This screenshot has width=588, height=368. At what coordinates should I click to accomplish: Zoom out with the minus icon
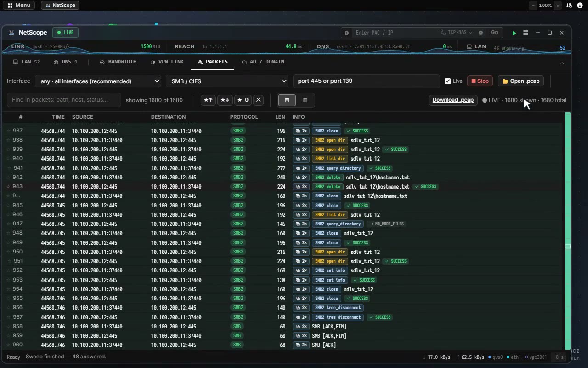tap(533, 6)
